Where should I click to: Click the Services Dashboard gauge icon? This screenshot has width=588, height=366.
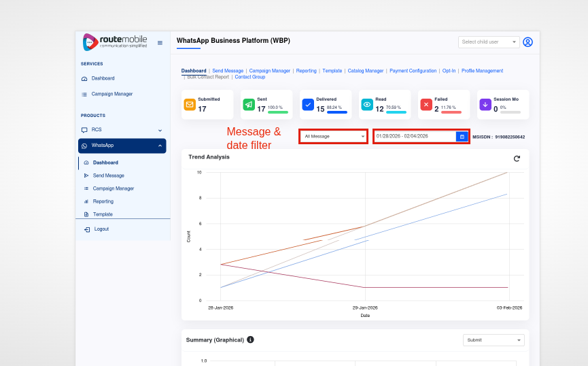(84, 78)
